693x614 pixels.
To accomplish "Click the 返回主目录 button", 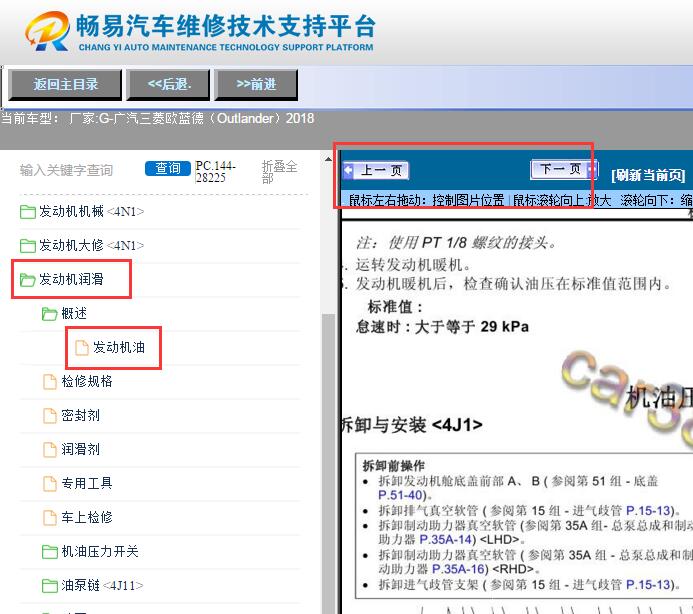I will click(65, 84).
